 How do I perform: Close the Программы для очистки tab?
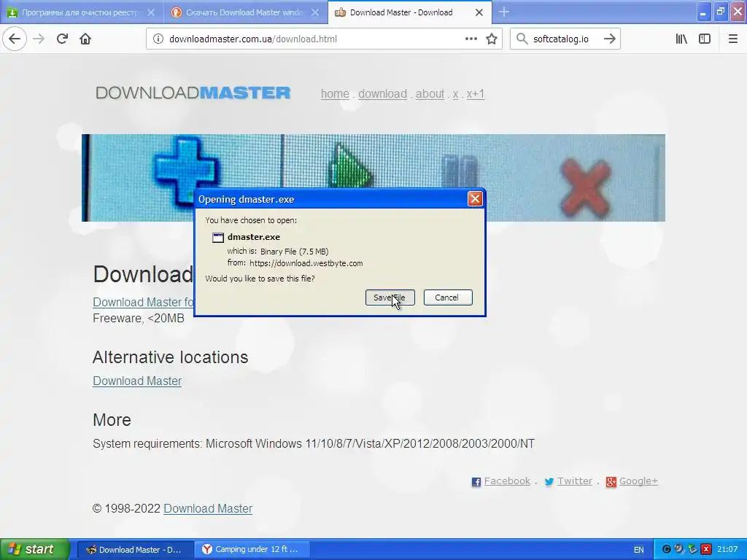[150, 12]
